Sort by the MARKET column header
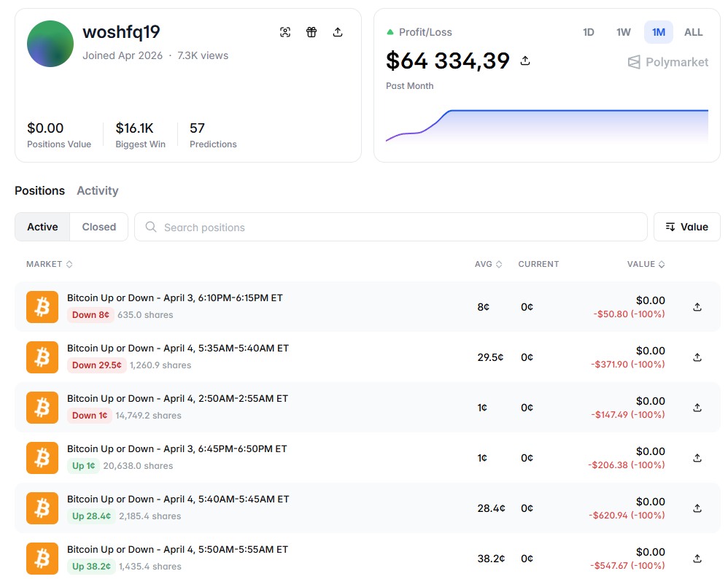The height and width of the screenshot is (579, 728). [x=49, y=264]
